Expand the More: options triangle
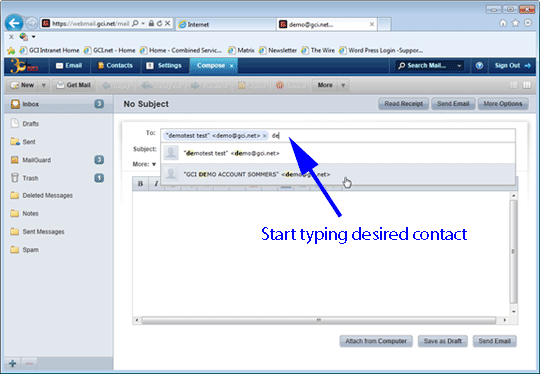The height and width of the screenshot is (374, 540). [x=154, y=164]
